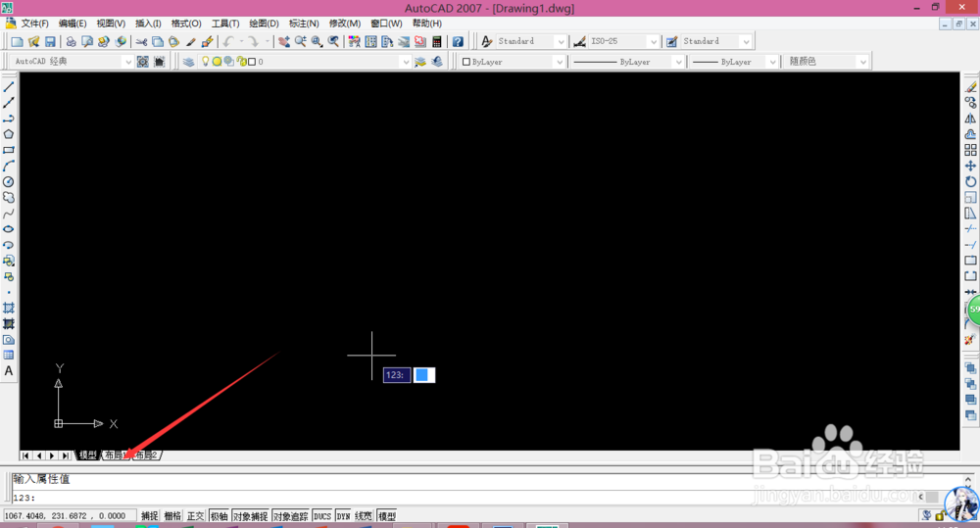This screenshot has height=528, width=980.
Task: Open the 修改(M) menu
Action: pyautogui.click(x=344, y=24)
